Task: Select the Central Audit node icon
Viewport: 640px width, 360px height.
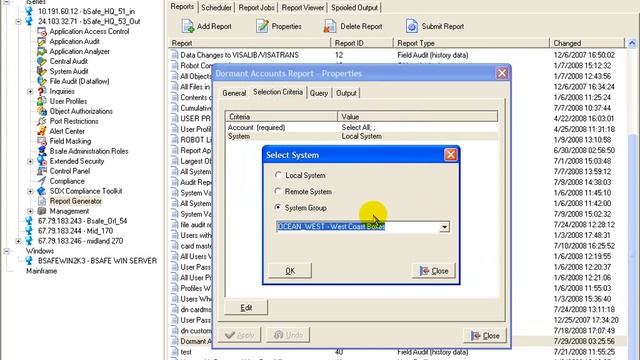Action: pyautogui.click(x=42, y=61)
